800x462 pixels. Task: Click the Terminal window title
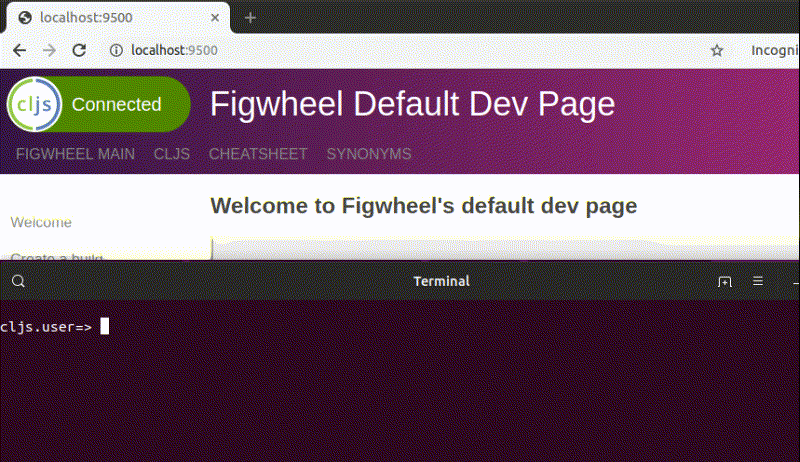tap(441, 281)
